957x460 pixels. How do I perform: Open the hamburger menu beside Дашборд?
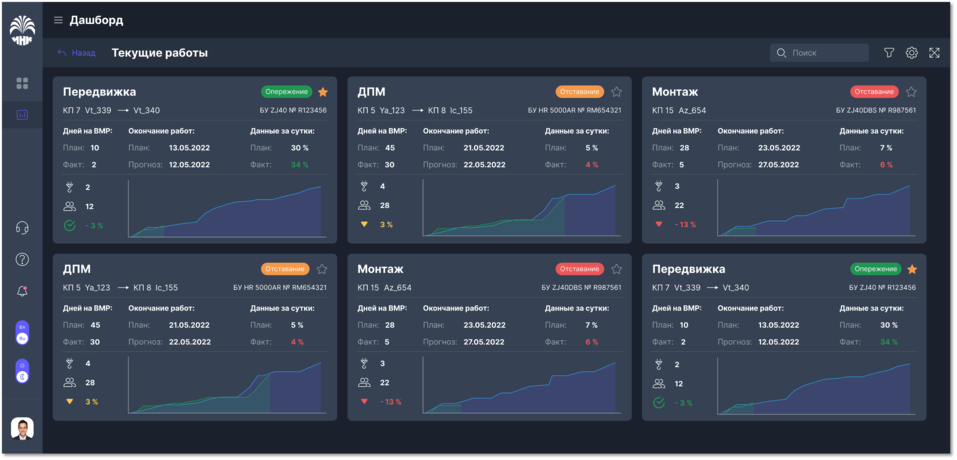[x=58, y=20]
